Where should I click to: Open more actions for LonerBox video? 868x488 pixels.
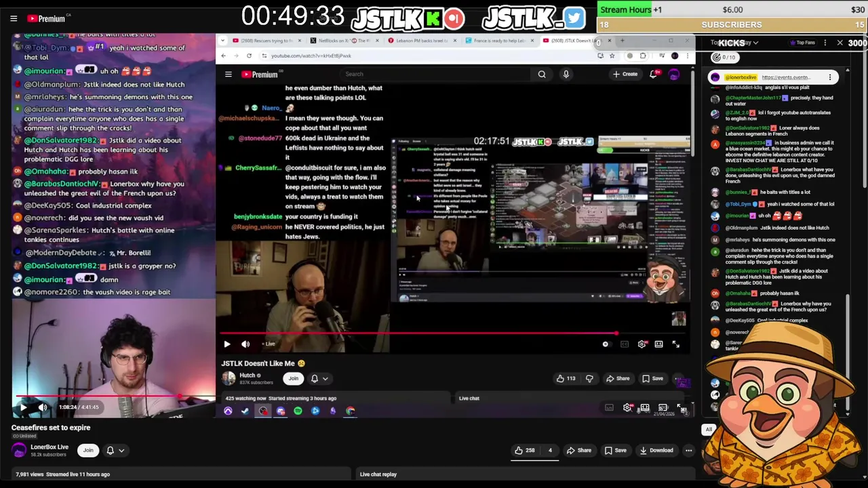pyautogui.click(x=688, y=450)
